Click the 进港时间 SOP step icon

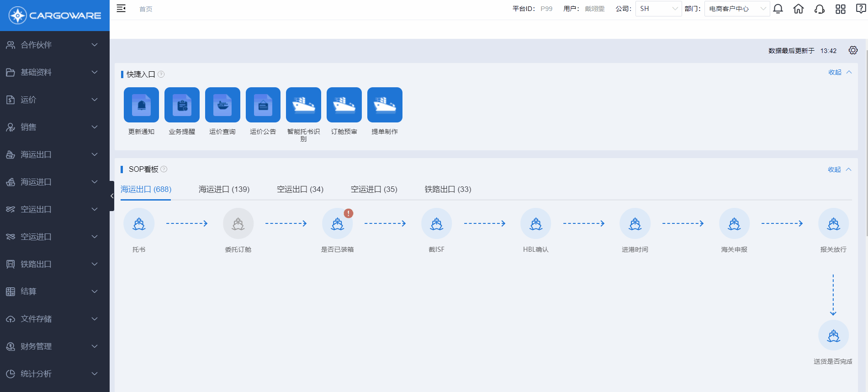pyautogui.click(x=635, y=223)
